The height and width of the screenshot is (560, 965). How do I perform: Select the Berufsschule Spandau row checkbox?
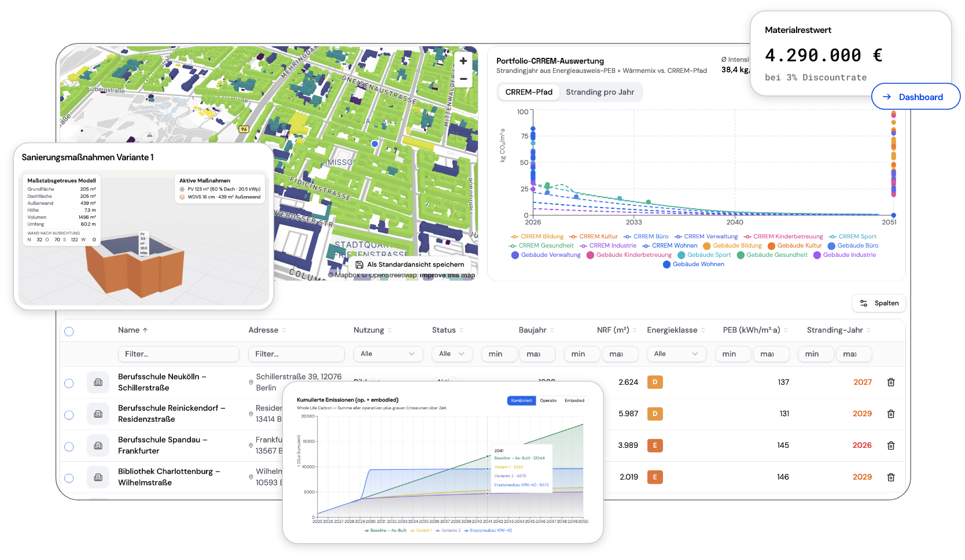tap(69, 447)
